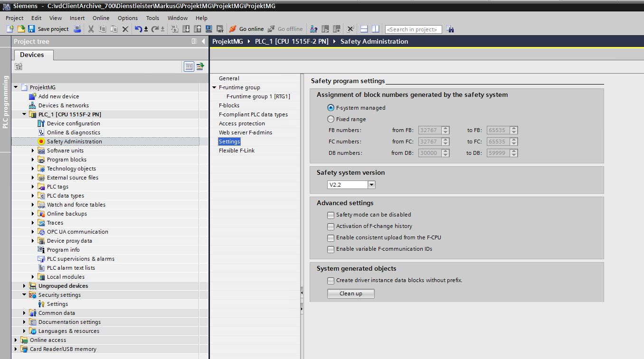Click the Clean up button

(x=350, y=293)
